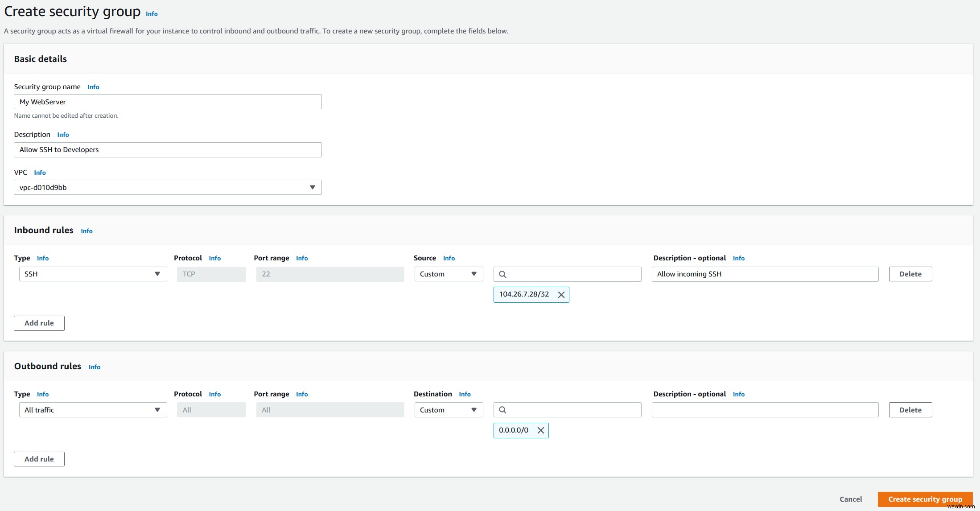The width and height of the screenshot is (980, 511).
Task: Click Add rule under Inbound rules
Action: [x=39, y=323]
